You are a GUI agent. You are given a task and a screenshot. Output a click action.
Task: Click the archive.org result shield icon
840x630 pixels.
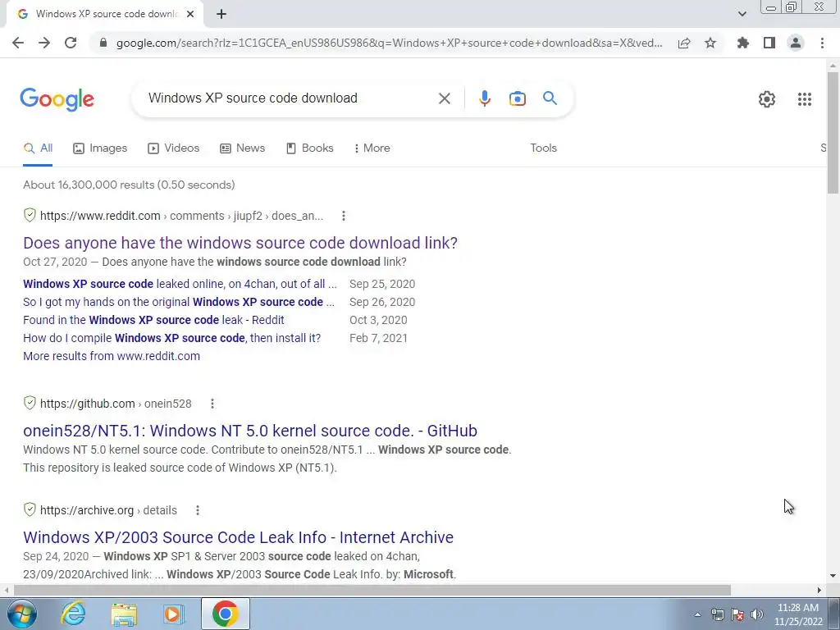click(x=30, y=509)
